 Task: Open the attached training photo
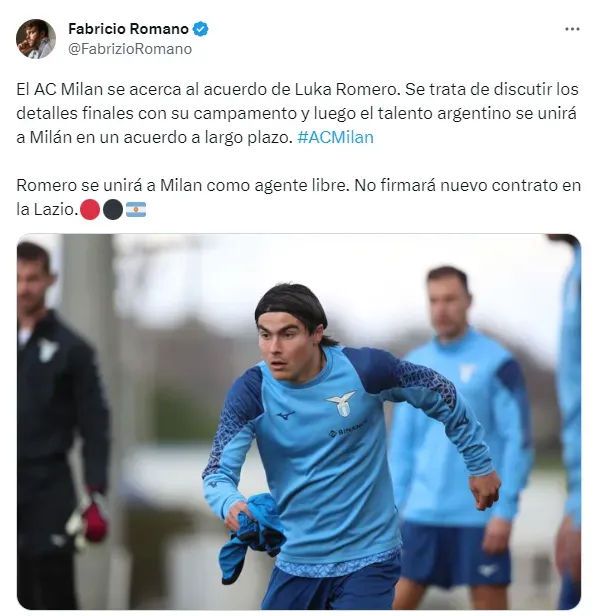(x=299, y=422)
